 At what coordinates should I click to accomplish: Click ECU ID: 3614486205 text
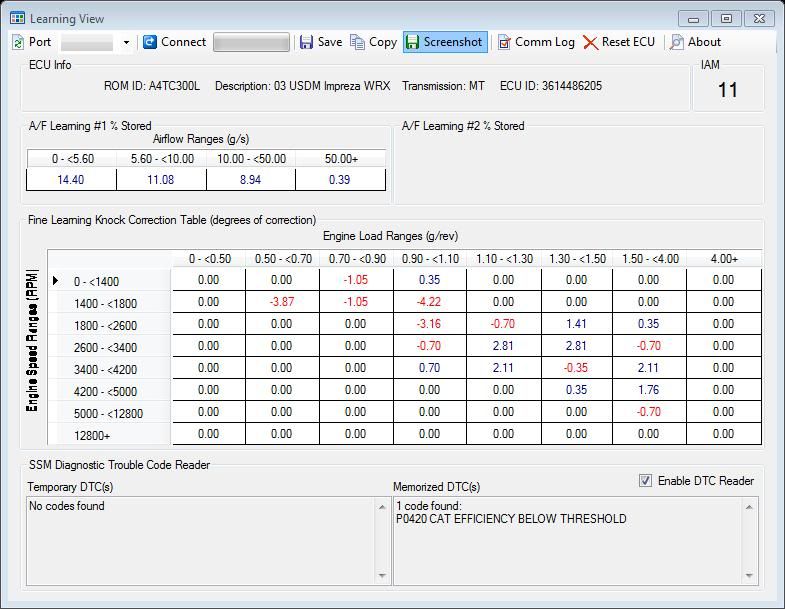(551, 86)
